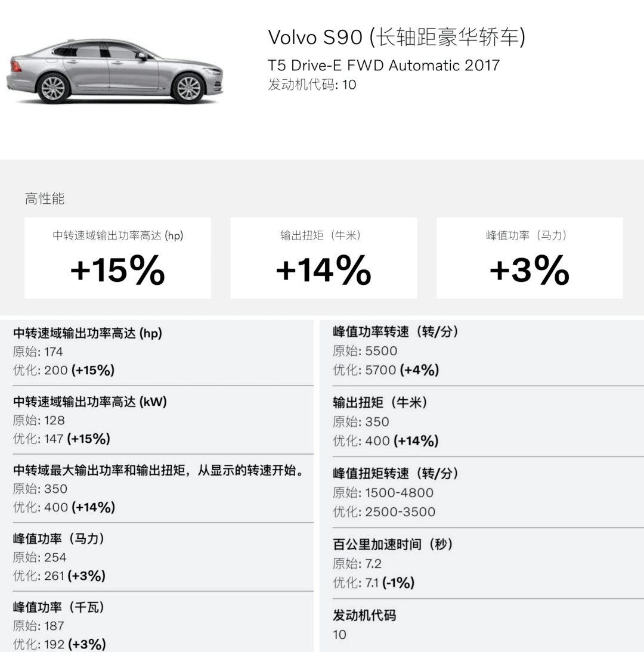Click T5 Drive-E FWD Automatic 2017 subtitle
Viewport: 644px width, 652px height.
[383, 66]
